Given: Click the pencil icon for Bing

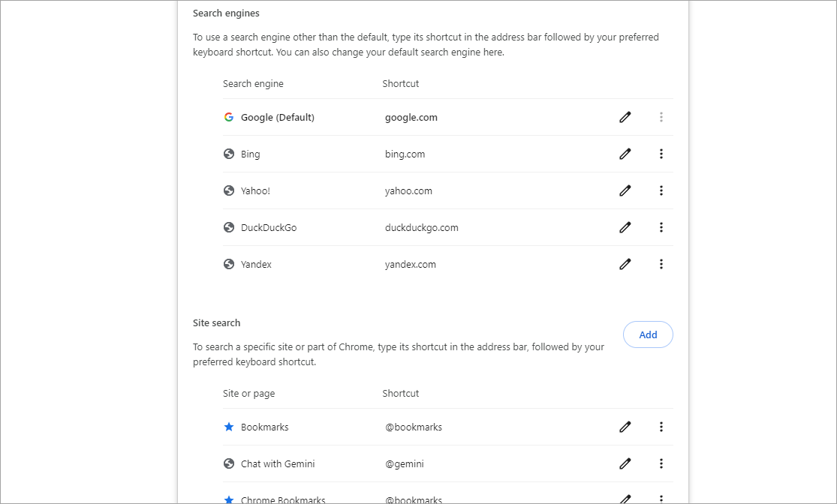Looking at the screenshot, I should (x=625, y=154).
